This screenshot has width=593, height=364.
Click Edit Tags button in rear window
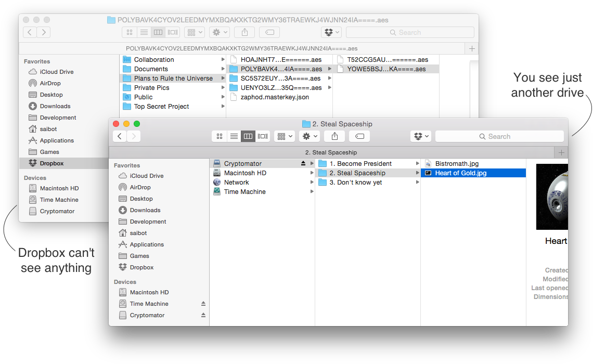click(269, 32)
